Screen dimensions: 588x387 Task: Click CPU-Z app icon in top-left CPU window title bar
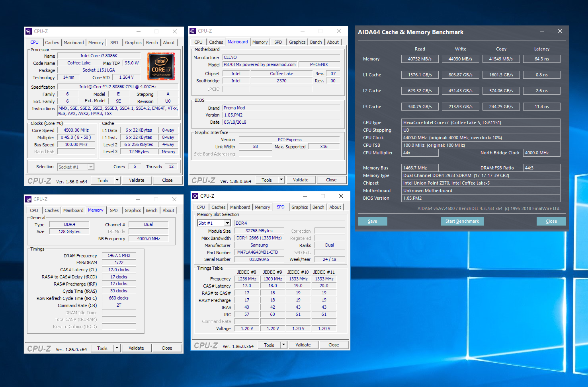pos(29,31)
